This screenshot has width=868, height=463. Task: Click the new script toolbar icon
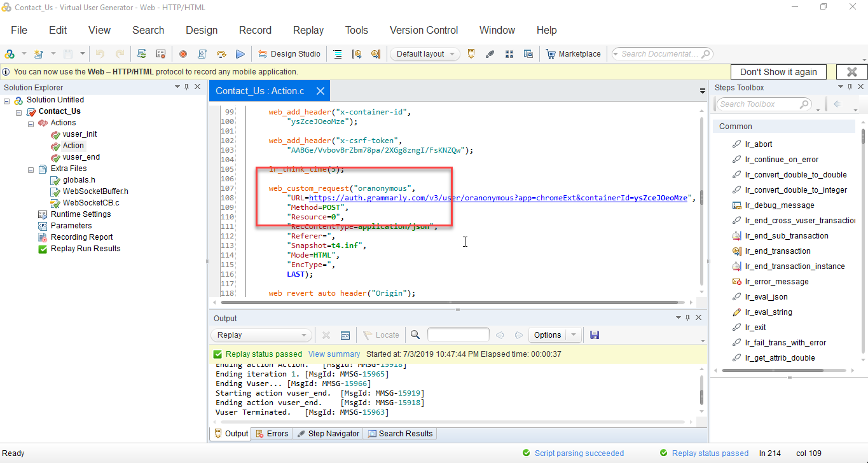tap(38, 54)
